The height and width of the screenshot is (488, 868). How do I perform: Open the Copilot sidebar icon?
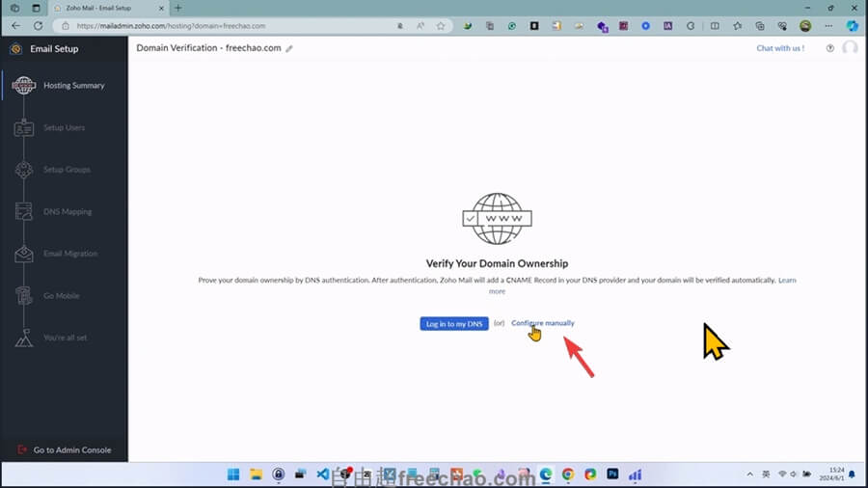852,26
